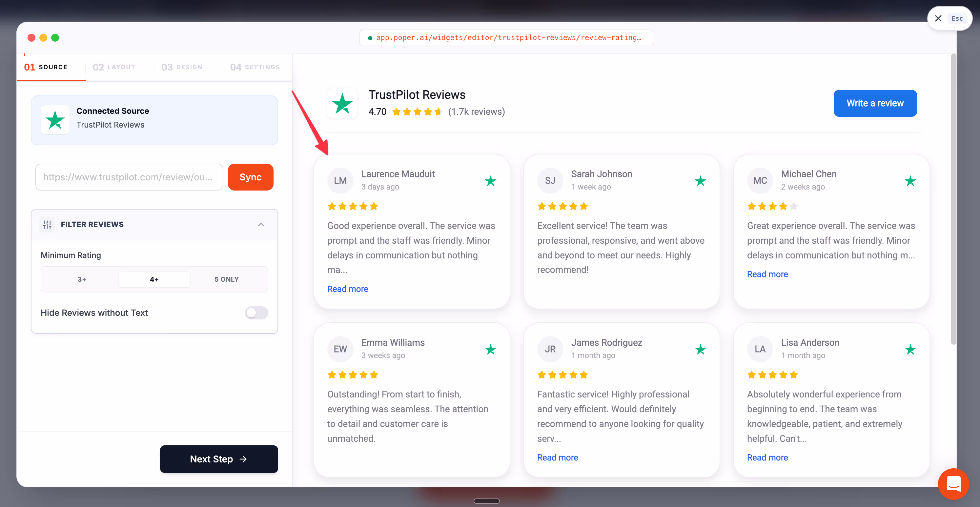Viewport: 980px width, 507px height.
Task: Click the "Sarah Johnson" reviewer name
Action: click(x=602, y=174)
